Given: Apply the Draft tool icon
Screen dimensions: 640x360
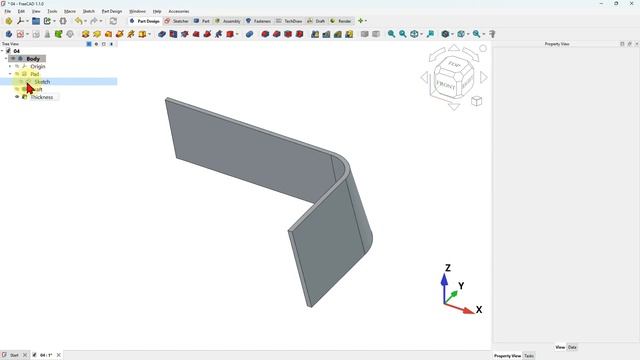Looking at the screenshot, I should [288, 34].
